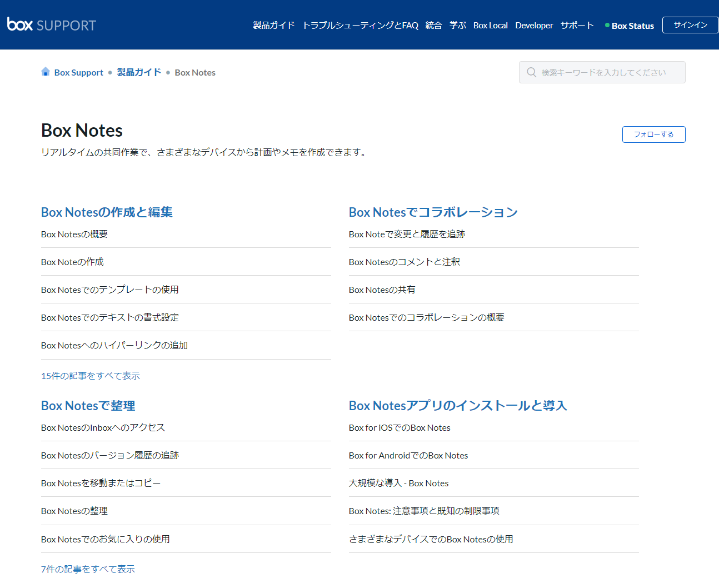This screenshot has height=588, width=719.
Task: Open the 製品ガイド menu in header
Action: coord(274,25)
